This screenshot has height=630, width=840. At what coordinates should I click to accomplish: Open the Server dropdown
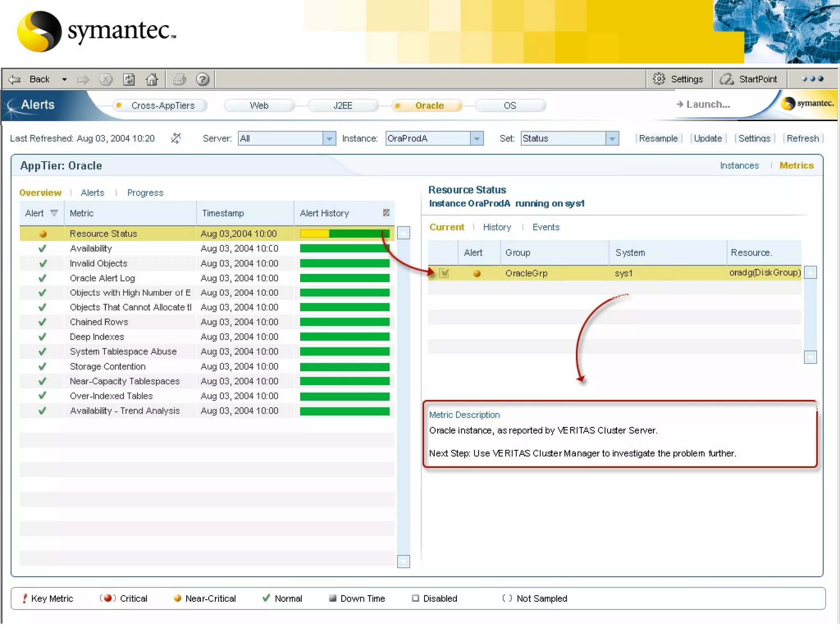pyautogui.click(x=329, y=139)
